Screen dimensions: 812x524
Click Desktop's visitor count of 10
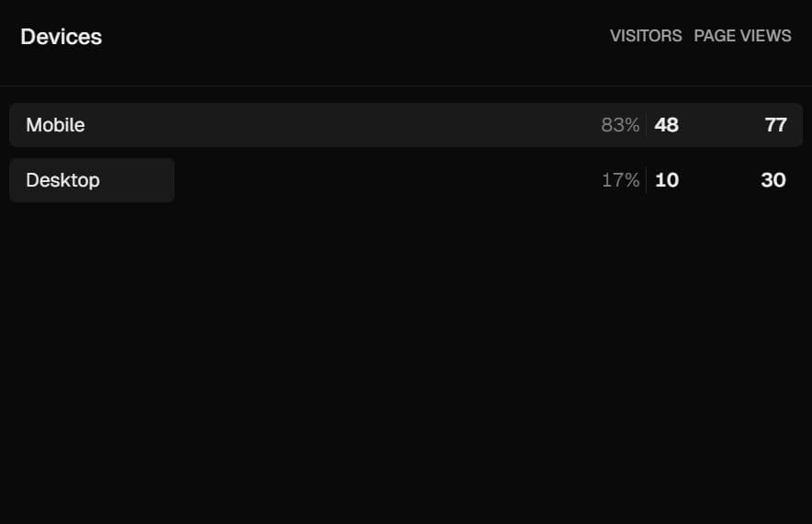[x=667, y=180]
